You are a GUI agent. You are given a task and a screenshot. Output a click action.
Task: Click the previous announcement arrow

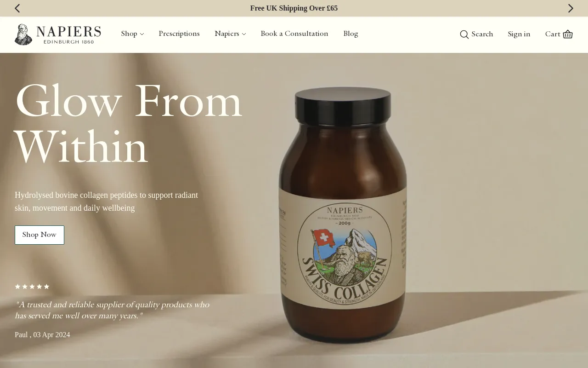click(17, 8)
